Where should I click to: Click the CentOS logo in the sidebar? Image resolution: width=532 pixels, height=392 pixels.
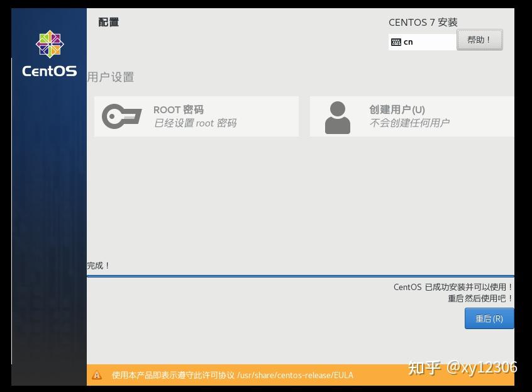point(49,55)
